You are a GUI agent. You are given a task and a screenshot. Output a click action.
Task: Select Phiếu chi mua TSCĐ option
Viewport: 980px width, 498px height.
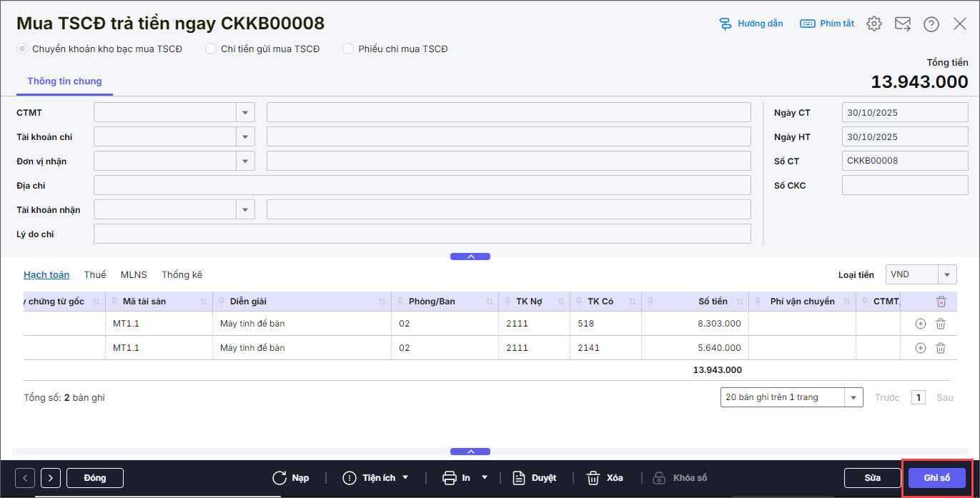395,49
